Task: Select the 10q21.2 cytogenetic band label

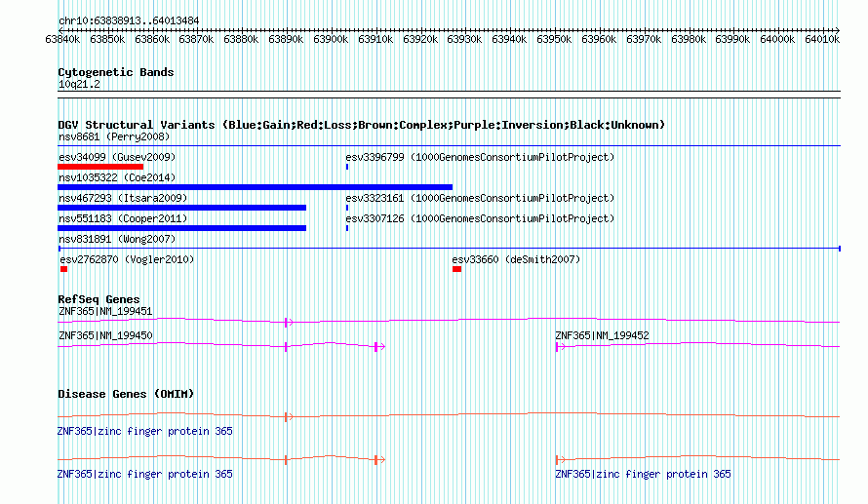Action: pos(79,84)
